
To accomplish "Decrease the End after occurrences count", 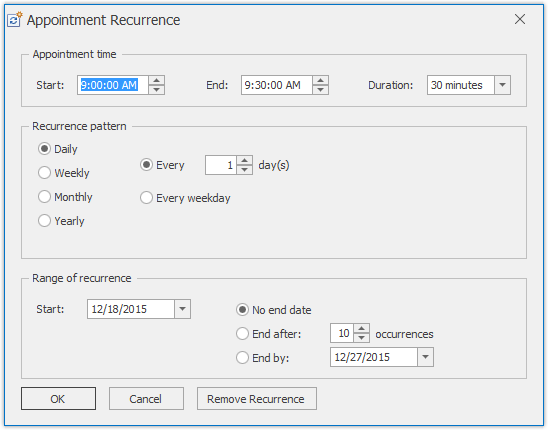I will point(362,338).
